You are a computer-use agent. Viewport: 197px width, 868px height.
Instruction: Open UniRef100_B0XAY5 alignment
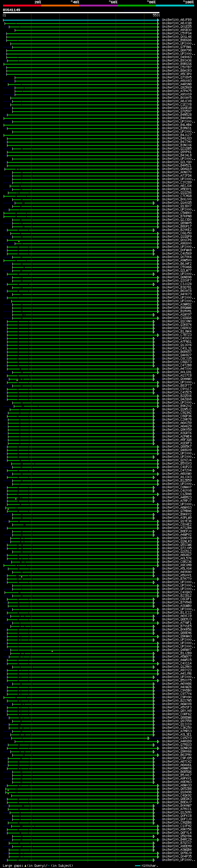[x=176, y=98]
